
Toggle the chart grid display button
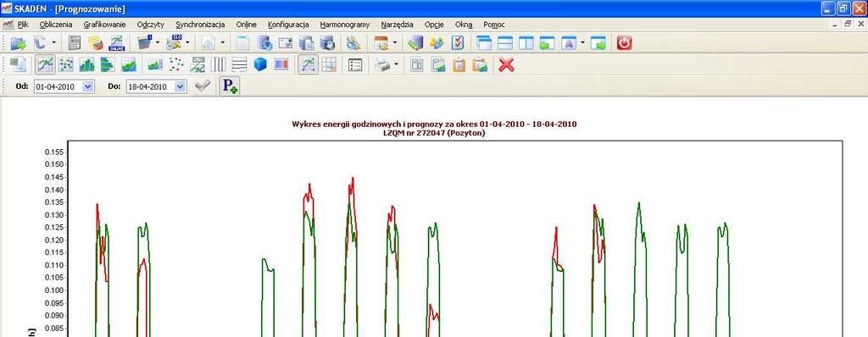coord(329,64)
